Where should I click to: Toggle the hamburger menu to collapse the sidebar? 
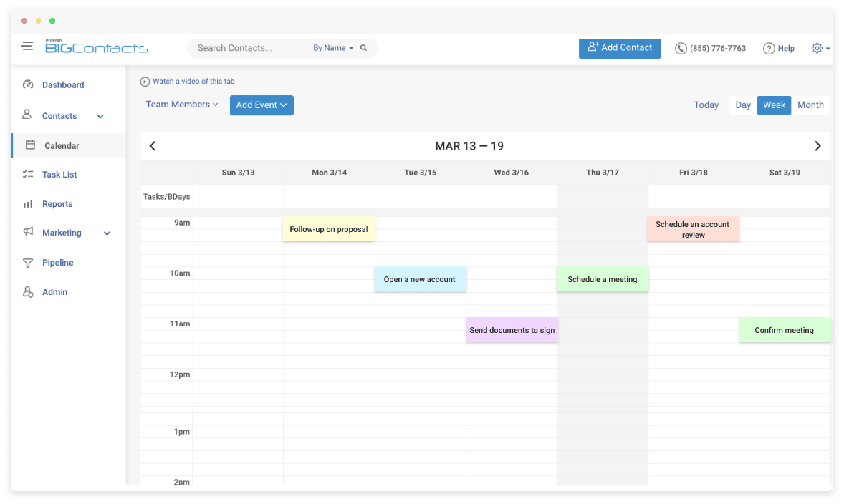point(27,45)
